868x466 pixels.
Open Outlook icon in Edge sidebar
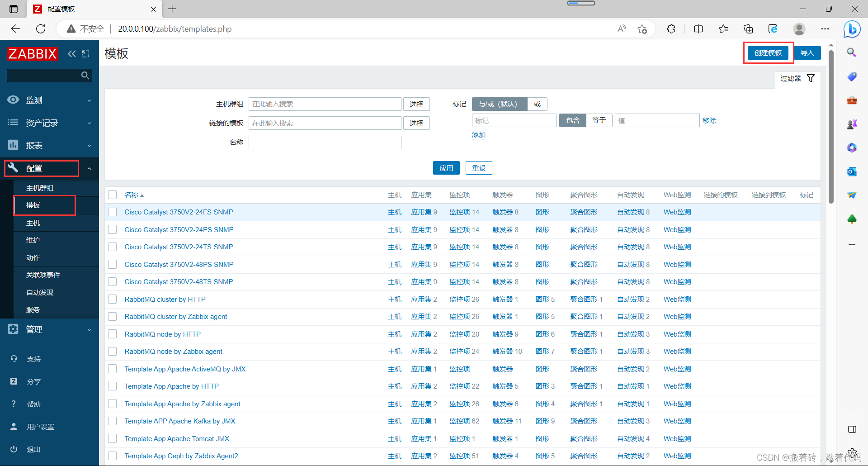[852, 171]
